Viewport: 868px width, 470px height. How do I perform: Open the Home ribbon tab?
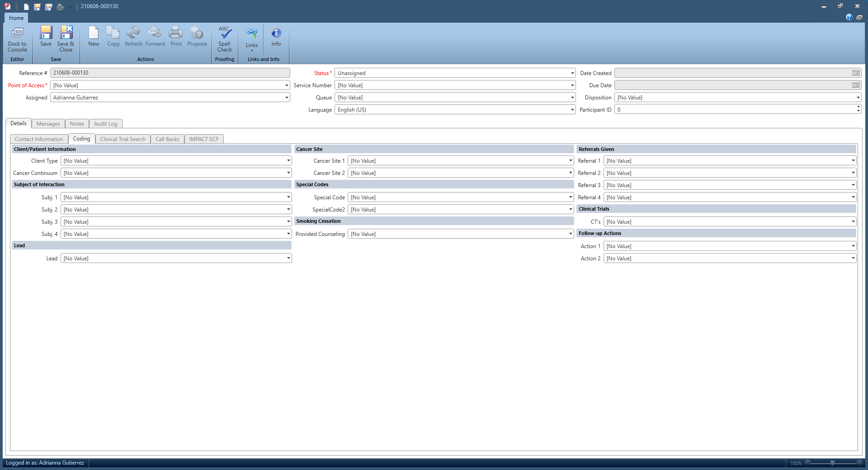pyautogui.click(x=16, y=18)
